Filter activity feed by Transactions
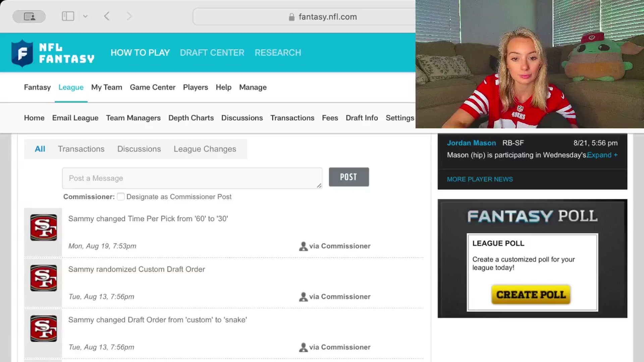The width and height of the screenshot is (644, 362). 81,149
